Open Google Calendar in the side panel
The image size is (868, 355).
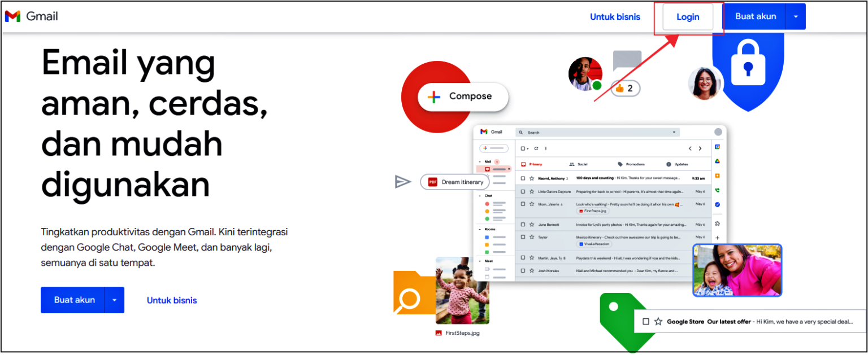tap(718, 147)
